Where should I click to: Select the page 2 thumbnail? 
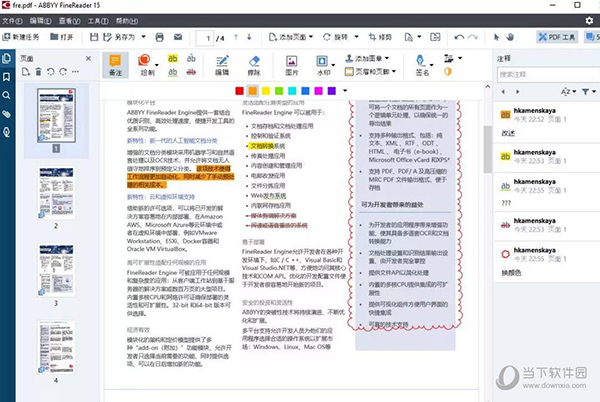pyautogui.click(x=56, y=193)
